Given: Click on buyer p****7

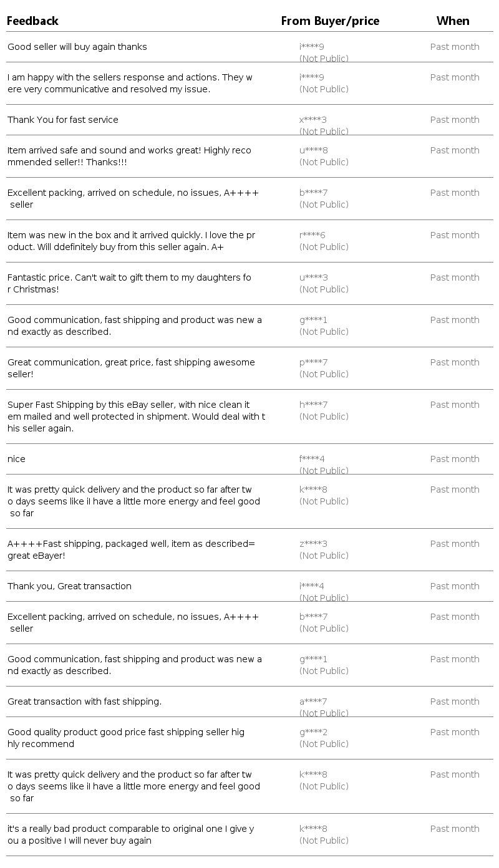Looking at the screenshot, I should click(x=313, y=362).
